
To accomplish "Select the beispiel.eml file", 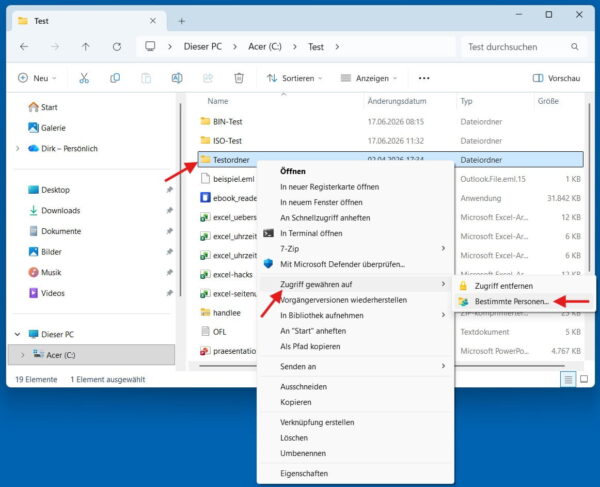I will point(227,179).
